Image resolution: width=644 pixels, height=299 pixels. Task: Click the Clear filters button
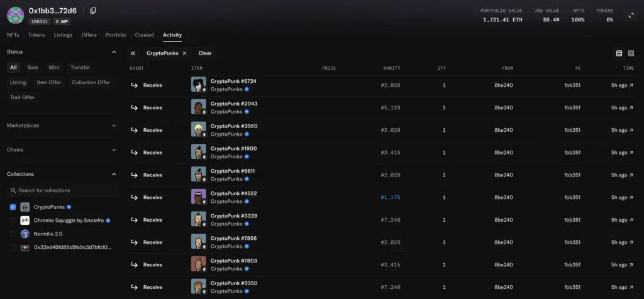tap(205, 53)
